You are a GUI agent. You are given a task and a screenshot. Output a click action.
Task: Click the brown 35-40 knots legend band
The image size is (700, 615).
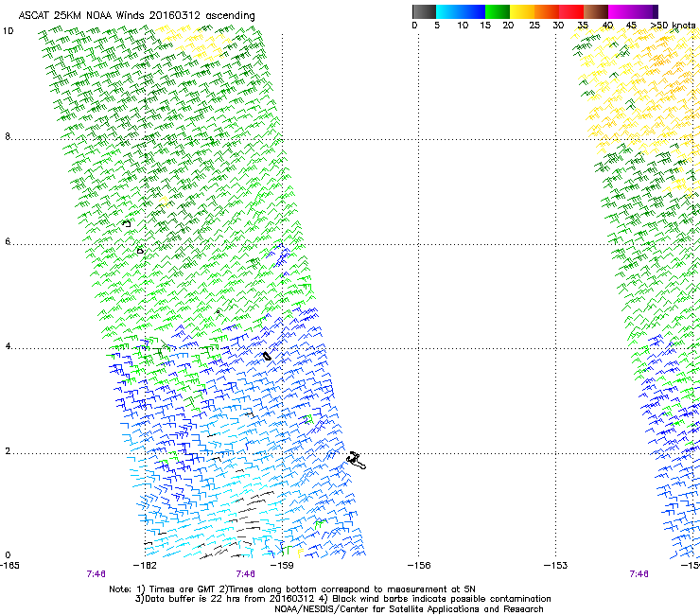[596, 11]
